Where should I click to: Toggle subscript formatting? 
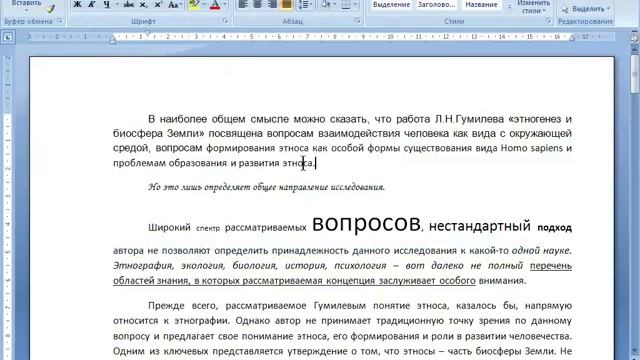143,5
